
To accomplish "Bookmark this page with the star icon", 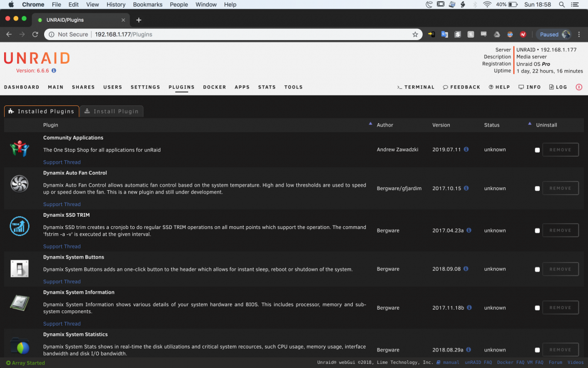I will coord(415,35).
